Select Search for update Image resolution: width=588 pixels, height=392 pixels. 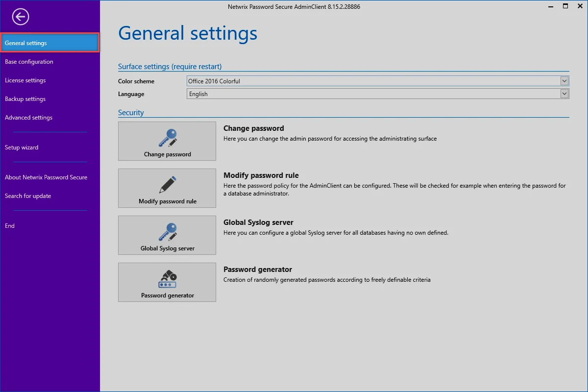50,196
